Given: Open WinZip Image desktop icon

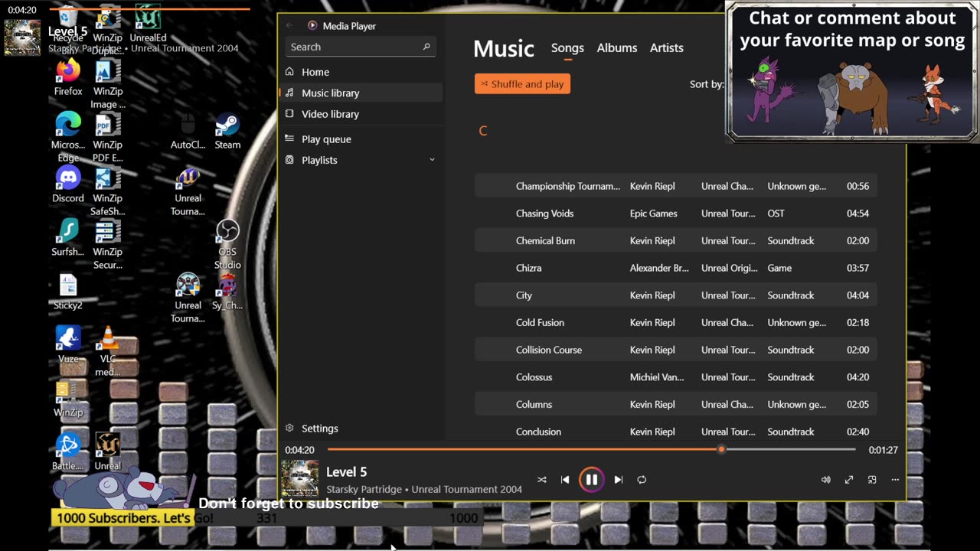Looking at the screenshot, I should click(x=107, y=84).
